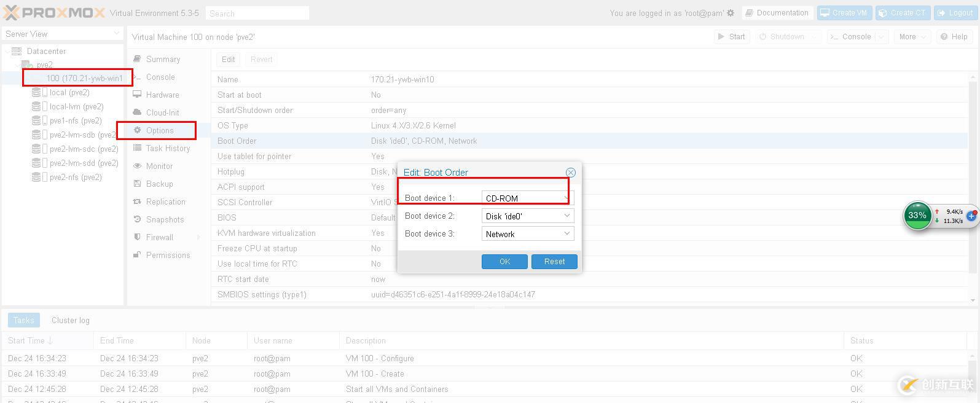Focus the top Search field
The width and height of the screenshot is (980, 403).
257,13
